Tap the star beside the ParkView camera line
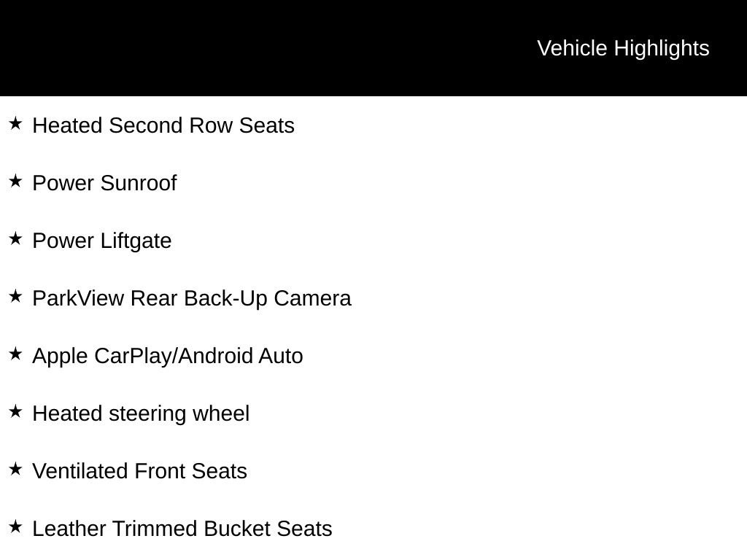 tap(15, 297)
